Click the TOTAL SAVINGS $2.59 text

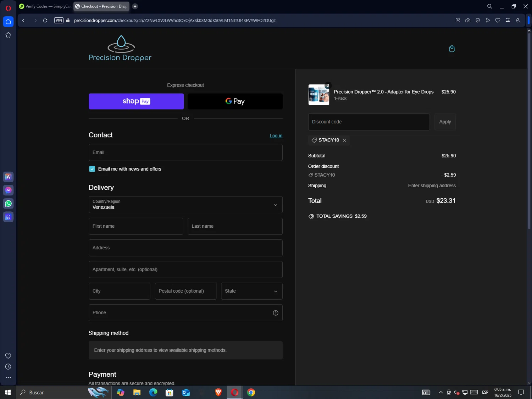(341, 216)
